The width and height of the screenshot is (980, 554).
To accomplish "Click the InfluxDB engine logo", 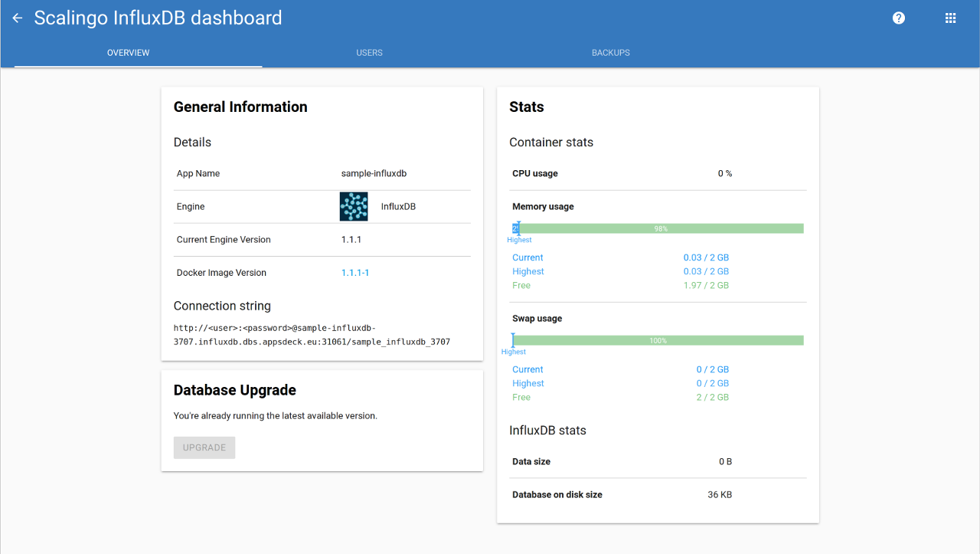I will coord(354,207).
